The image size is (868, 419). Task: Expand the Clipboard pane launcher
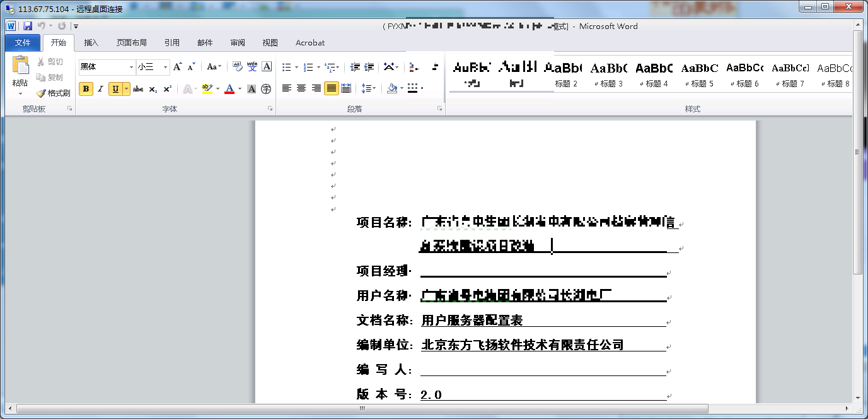pos(69,109)
